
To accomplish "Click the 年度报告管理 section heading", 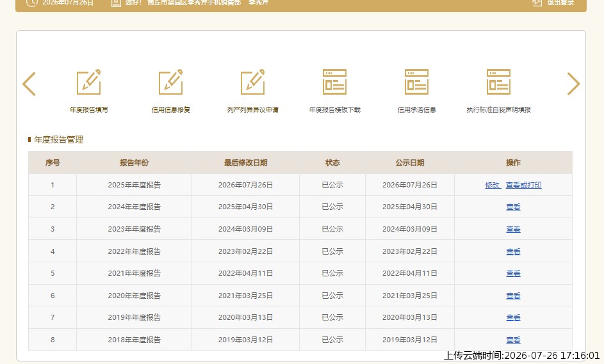I will pos(58,139).
